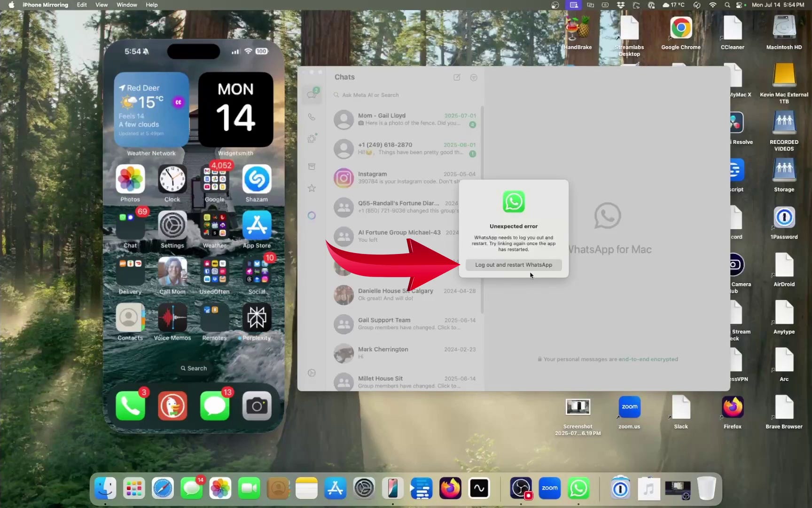The width and height of the screenshot is (812, 508).
Task: Open App Store on iPhone
Action: click(257, 225)
